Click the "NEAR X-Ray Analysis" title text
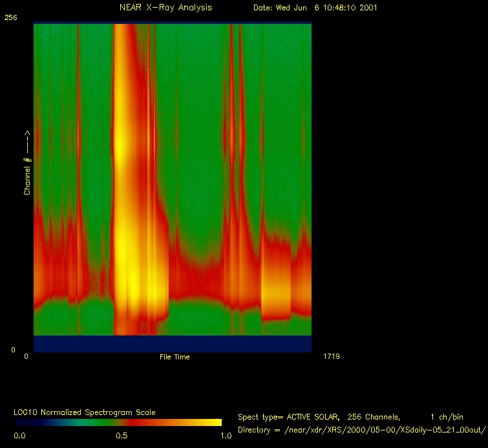This screenshot has height=448, width=488. tap(165, 8)
